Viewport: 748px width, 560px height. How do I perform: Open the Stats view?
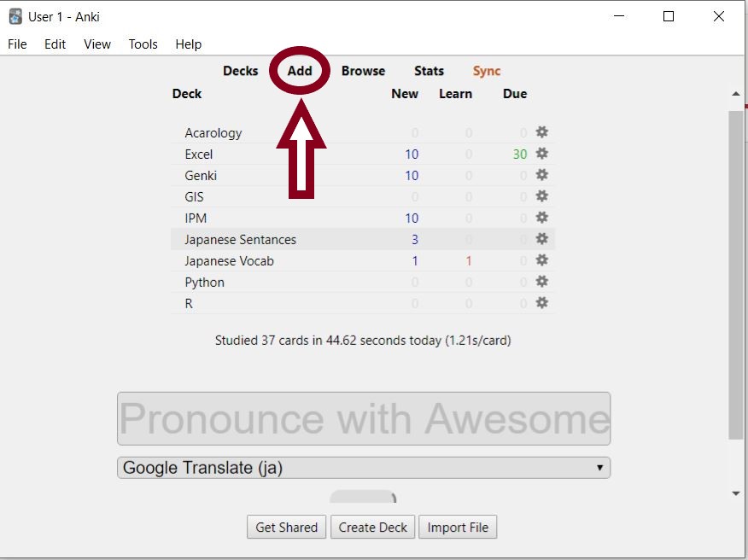pyautogui.click(x=429, y=71)
